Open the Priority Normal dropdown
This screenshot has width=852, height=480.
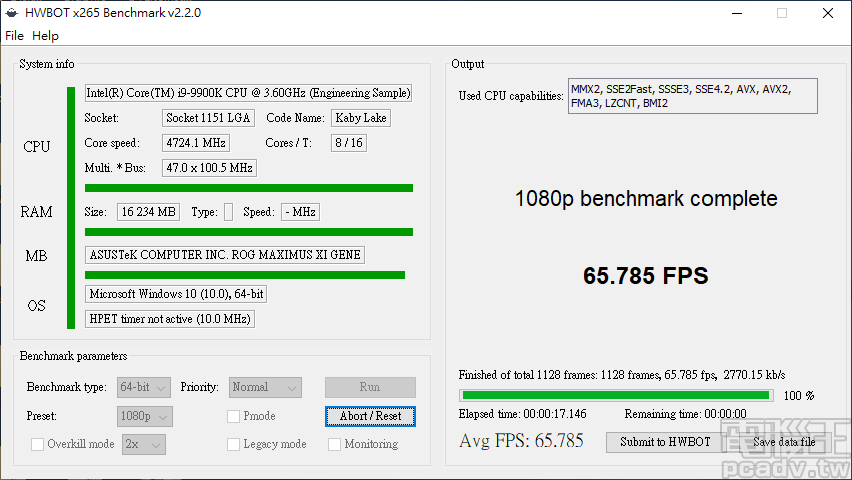tap(265, 388)
